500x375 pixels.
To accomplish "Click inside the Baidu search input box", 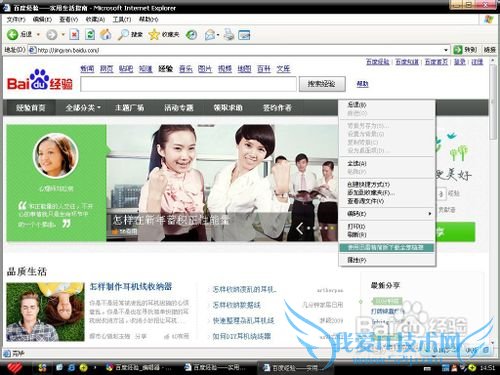I will (188, 84).
